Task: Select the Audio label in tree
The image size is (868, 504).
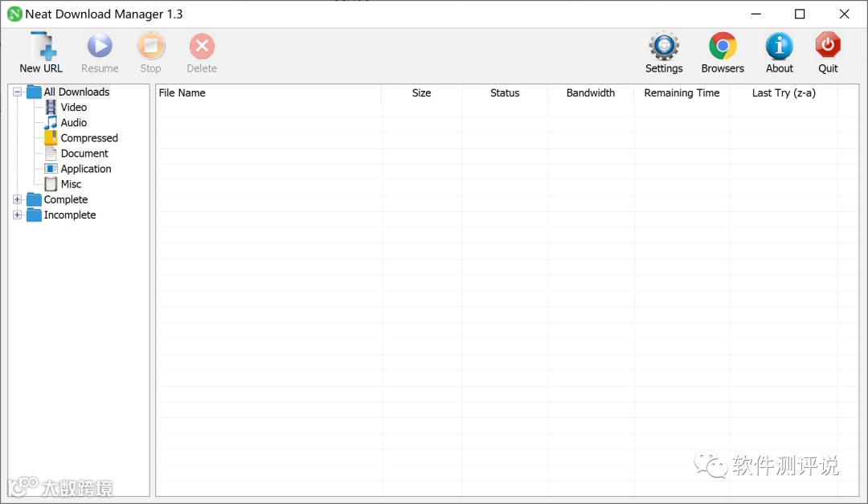Action: [74, 122]
